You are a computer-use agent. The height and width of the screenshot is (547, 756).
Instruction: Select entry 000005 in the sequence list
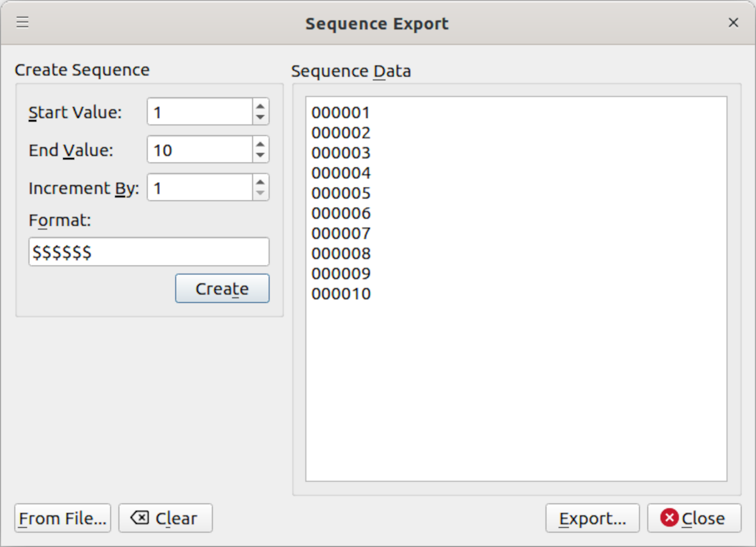(342, 193)
